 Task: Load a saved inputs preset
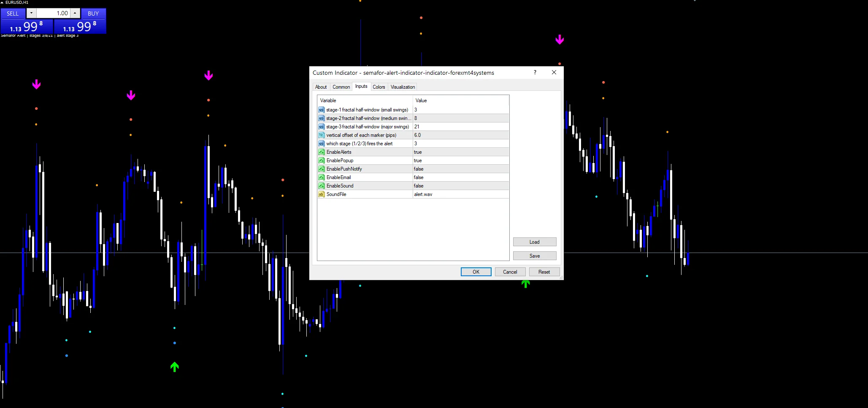[535, 242]
